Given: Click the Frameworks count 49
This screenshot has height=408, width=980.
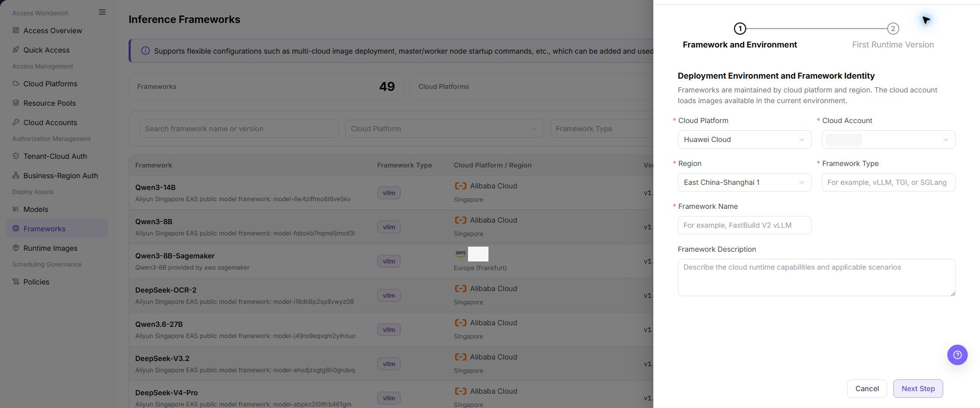Looking at the screenshot, I should [x=387, y=87].
